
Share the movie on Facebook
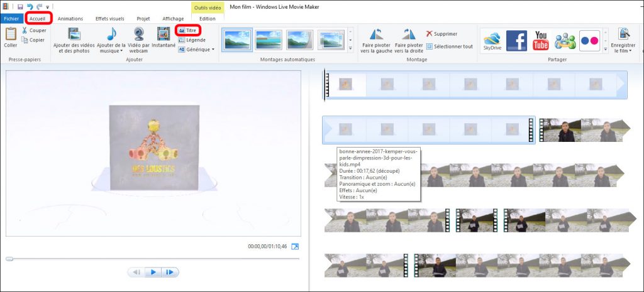pyautogui.click(x=516, y=41)
